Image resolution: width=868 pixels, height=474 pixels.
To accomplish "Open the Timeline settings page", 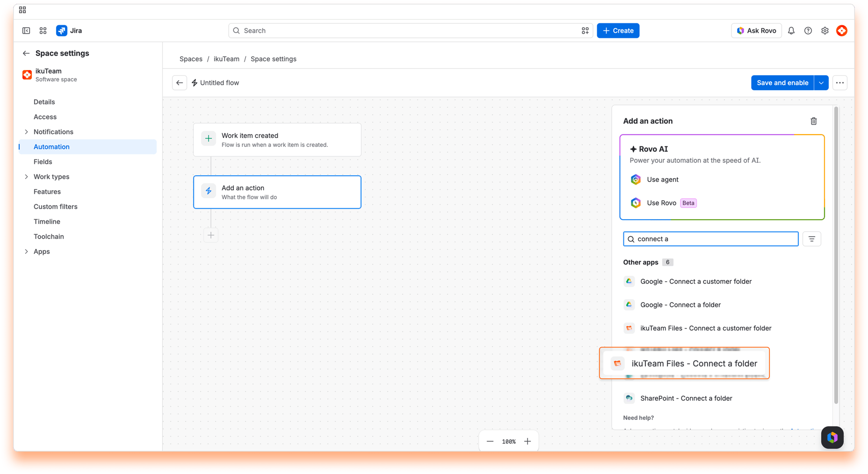I will point(47,222).
